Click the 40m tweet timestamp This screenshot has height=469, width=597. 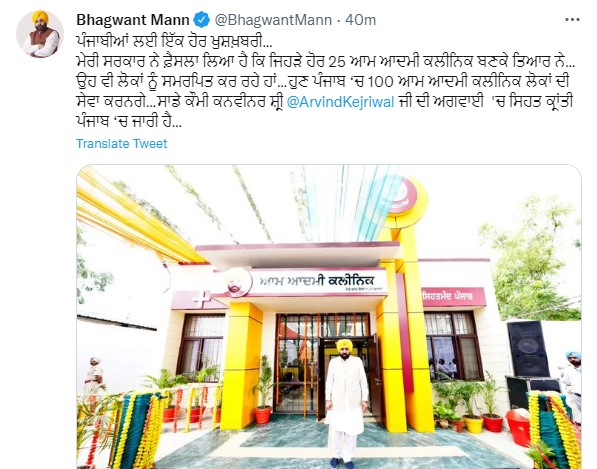pos(360,20)
